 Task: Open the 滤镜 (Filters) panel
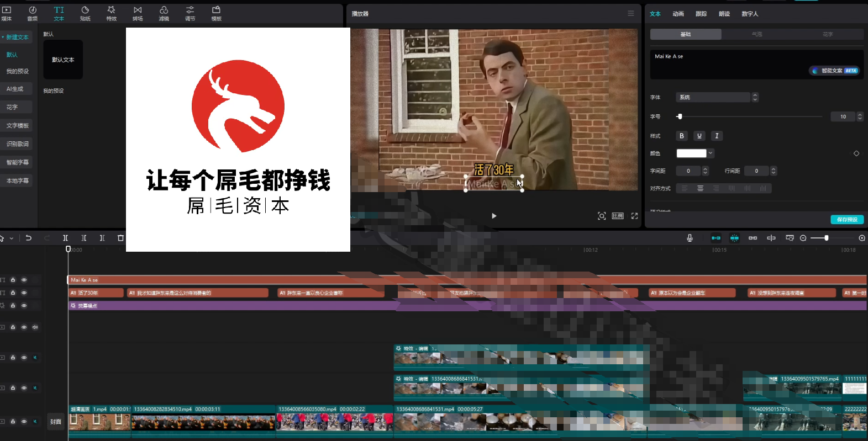point(164,13)
